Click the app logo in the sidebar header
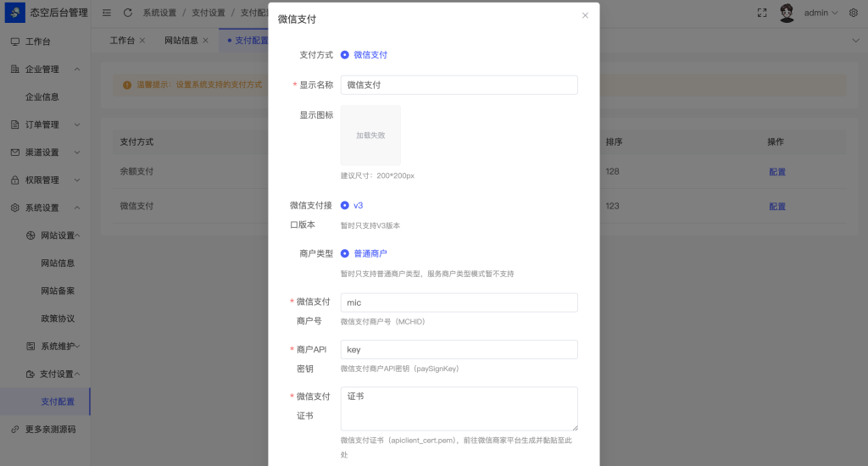868x466 pixels. coord(15,12)
